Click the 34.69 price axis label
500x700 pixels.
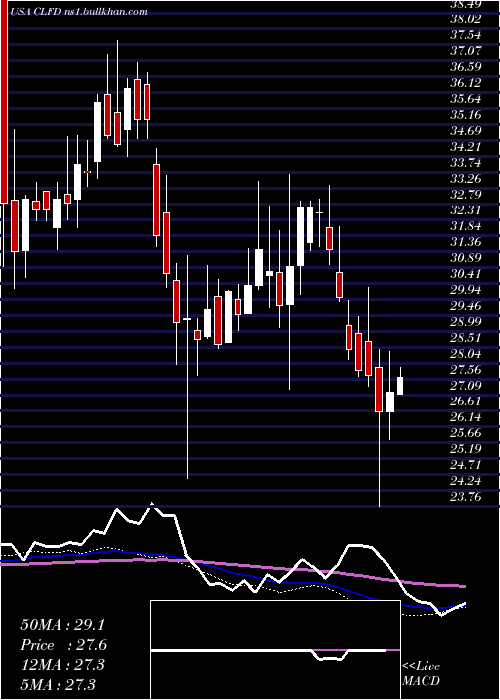pyautogui.click(x=466, y=131)
